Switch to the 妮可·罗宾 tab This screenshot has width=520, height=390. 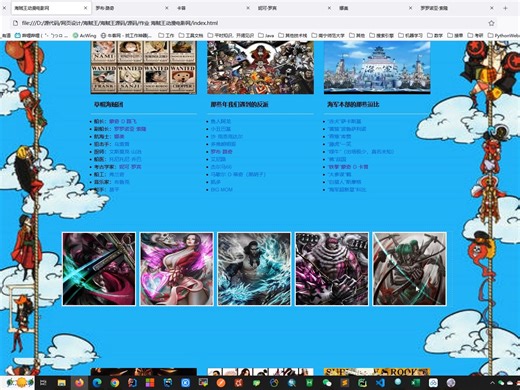pyautogui.click(x=295, y=8)
